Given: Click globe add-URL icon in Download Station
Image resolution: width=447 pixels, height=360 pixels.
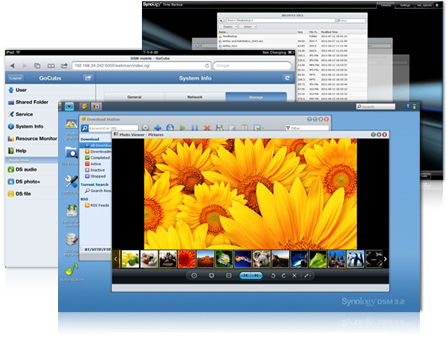Looking at the screenshot, I should tap(170, 128).
